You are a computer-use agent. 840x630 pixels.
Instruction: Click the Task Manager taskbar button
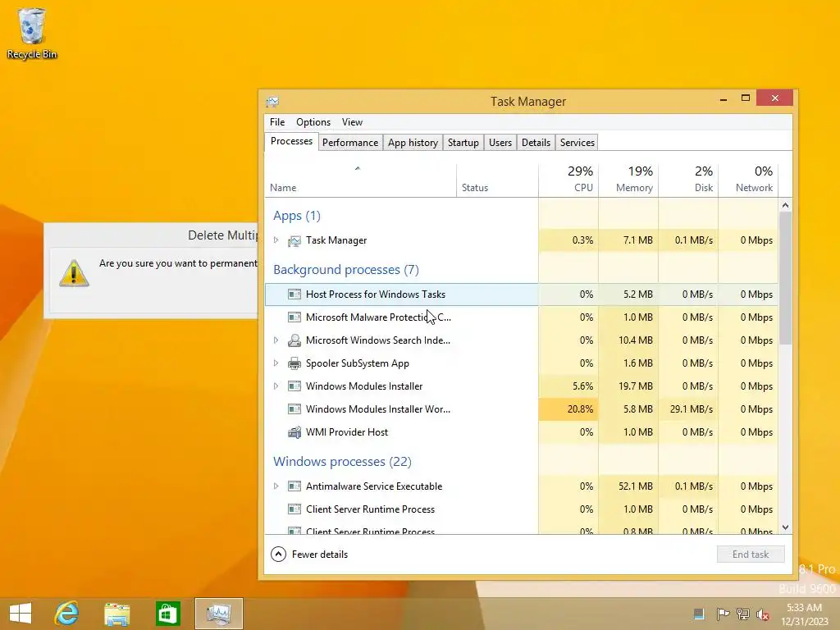218,614
